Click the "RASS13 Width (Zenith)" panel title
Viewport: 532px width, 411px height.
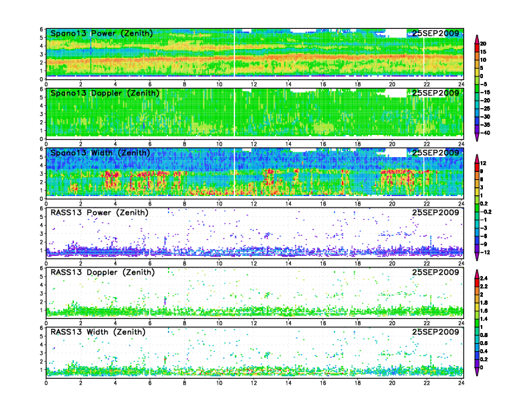point(98,332)
